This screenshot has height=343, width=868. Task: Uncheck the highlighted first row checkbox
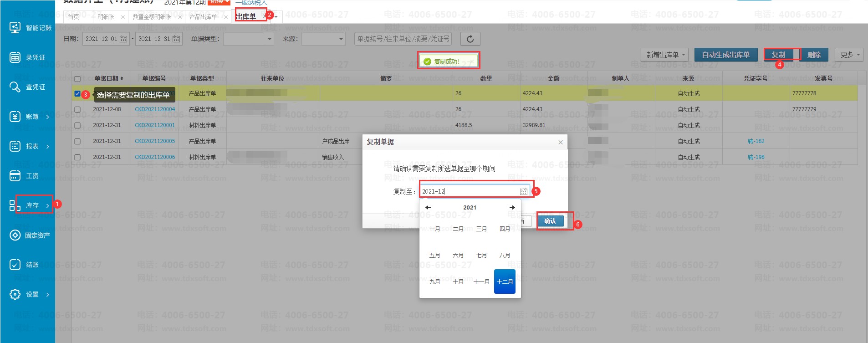tap(77, 94)
